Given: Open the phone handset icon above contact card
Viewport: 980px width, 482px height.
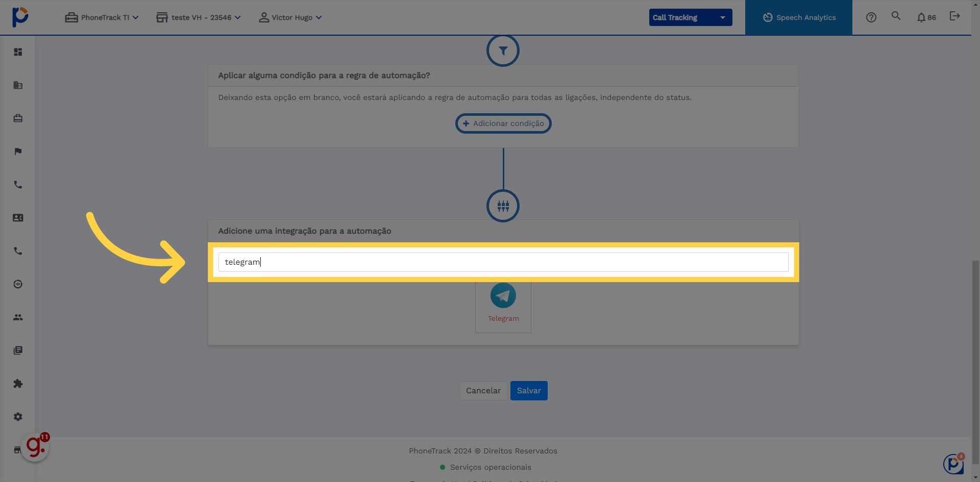Looking at the screenshot, I should [x=18, y=185].
